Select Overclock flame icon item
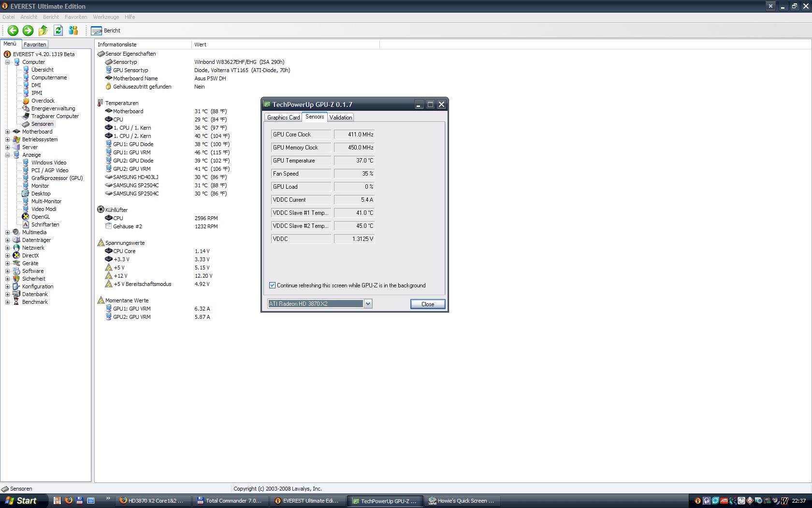The width and height of the screenshot is (812, 508). (x=26, y=101)
